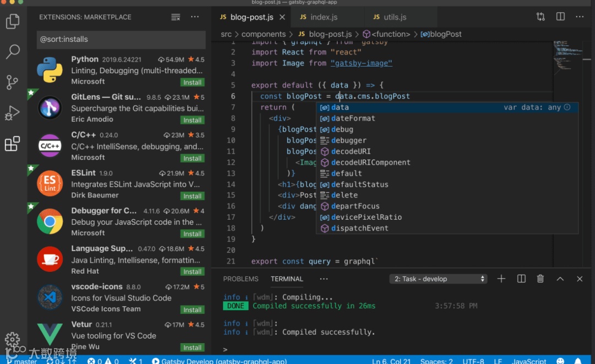Open the Task - develop terminal dropdown

(439, 279)
